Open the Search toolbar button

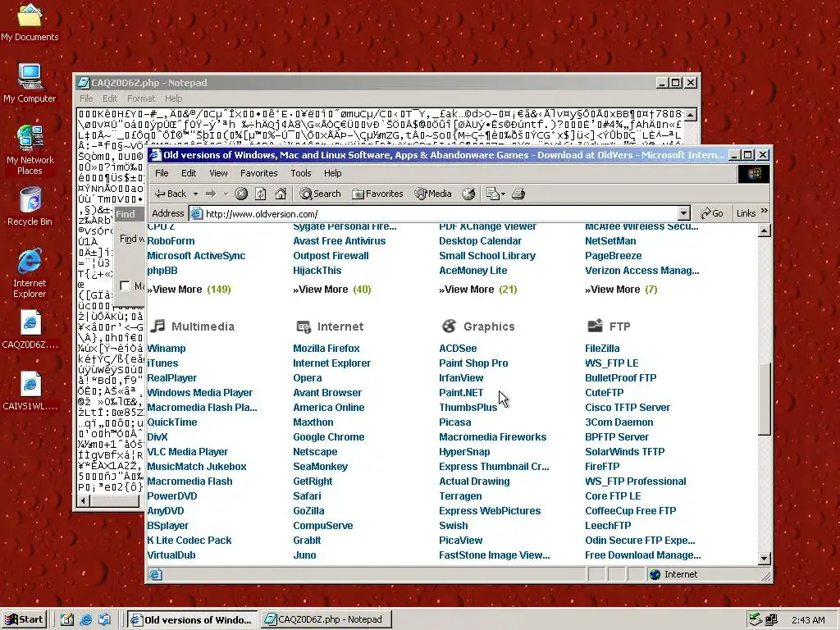click(x=320, y=194)
